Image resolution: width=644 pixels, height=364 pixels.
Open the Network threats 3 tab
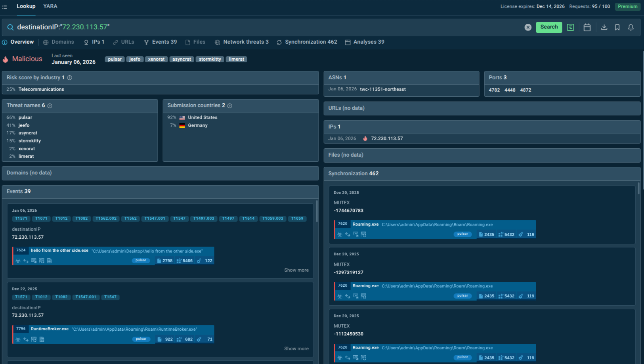tap(246, 42)
